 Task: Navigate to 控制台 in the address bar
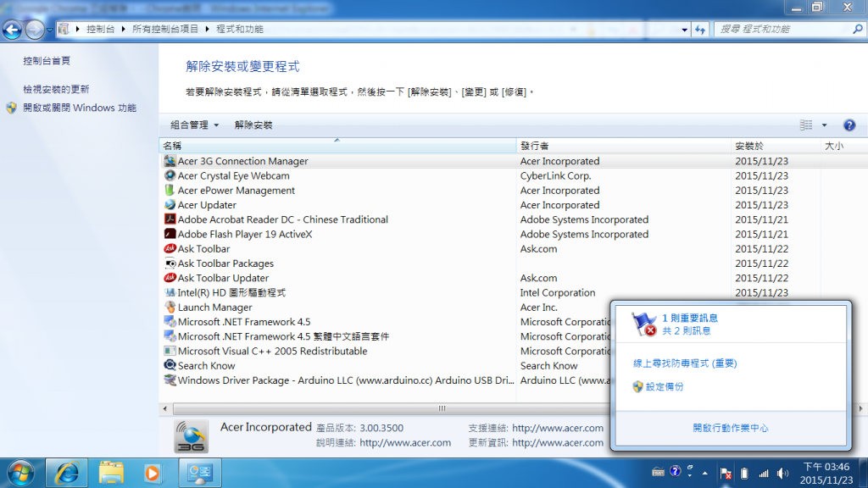pyautogui.click(x=100, y=29)
